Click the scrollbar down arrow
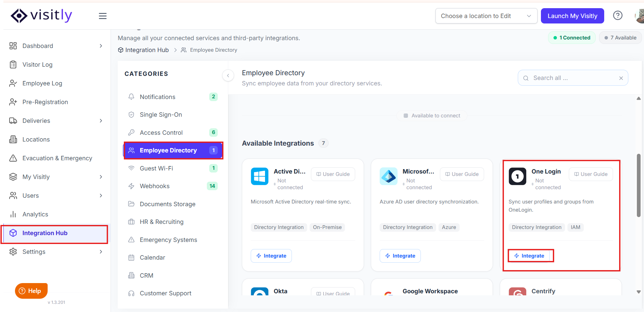644x312 pixels. pyautogui.click(x=639, y=292)
